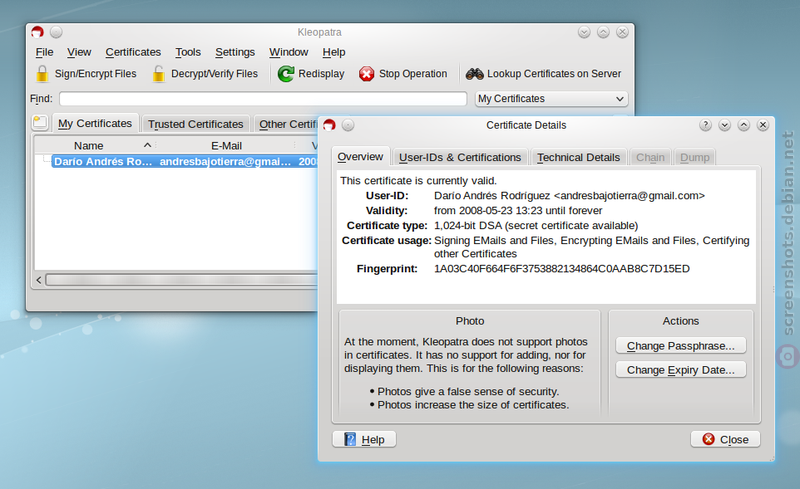Click the Kleopatra icon in Certificate Details title bar
This screenshot has width=800, height=489.
coord(329,125)
